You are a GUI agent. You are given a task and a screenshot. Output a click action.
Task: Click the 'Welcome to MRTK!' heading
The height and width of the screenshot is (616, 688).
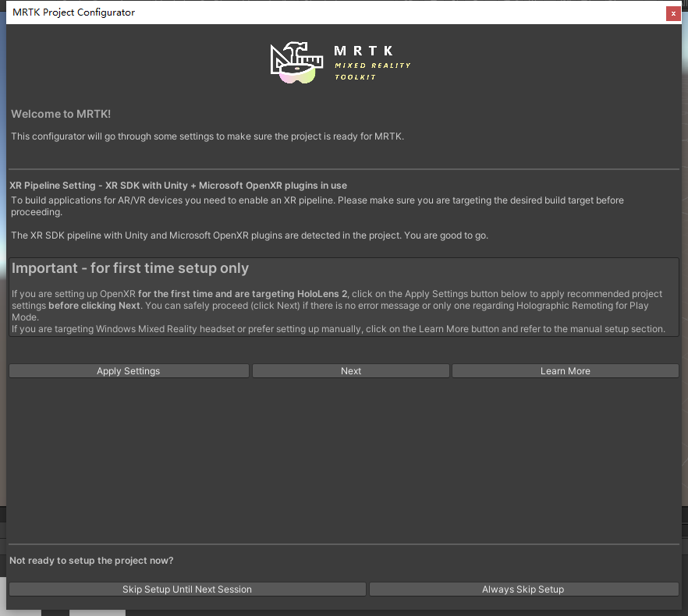61,114
